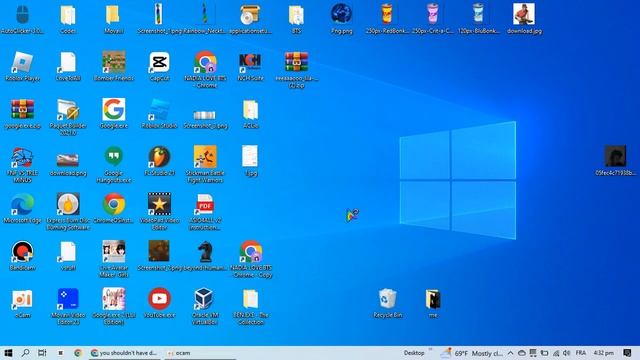Open the Blu Bonk can image file

coord(478,19)
